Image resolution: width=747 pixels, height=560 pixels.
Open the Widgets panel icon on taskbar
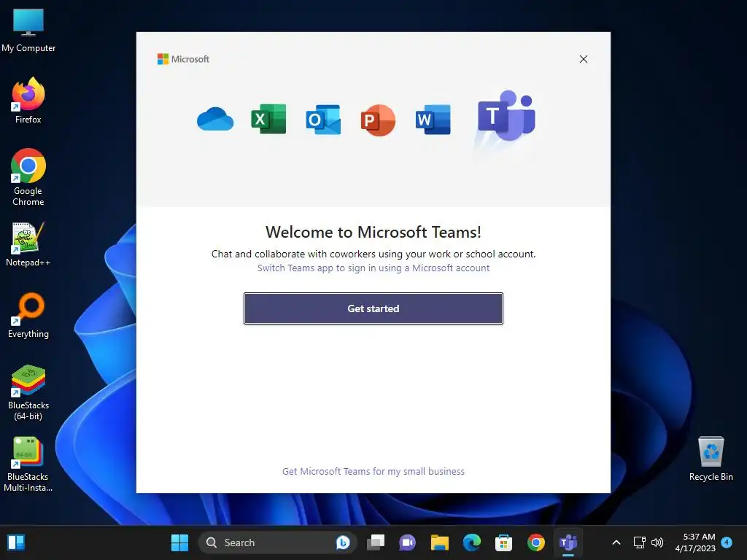pyautogui.click(x=16, y=542)
